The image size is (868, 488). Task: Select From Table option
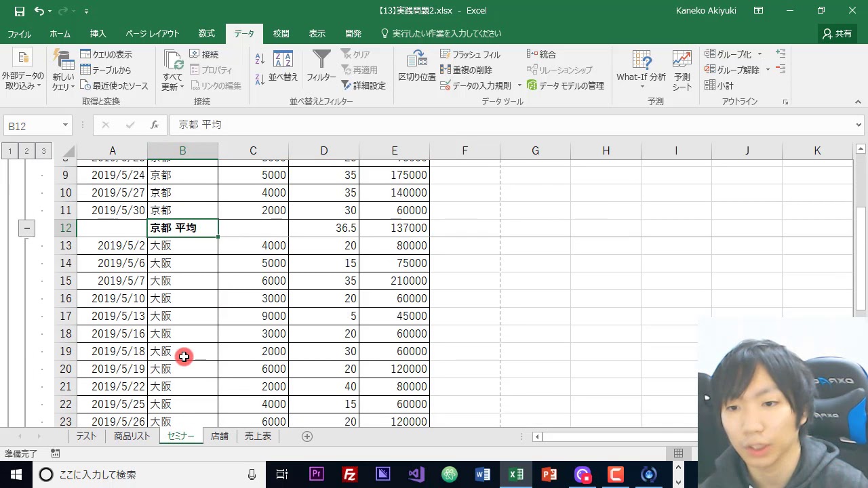tap(106, 70)
